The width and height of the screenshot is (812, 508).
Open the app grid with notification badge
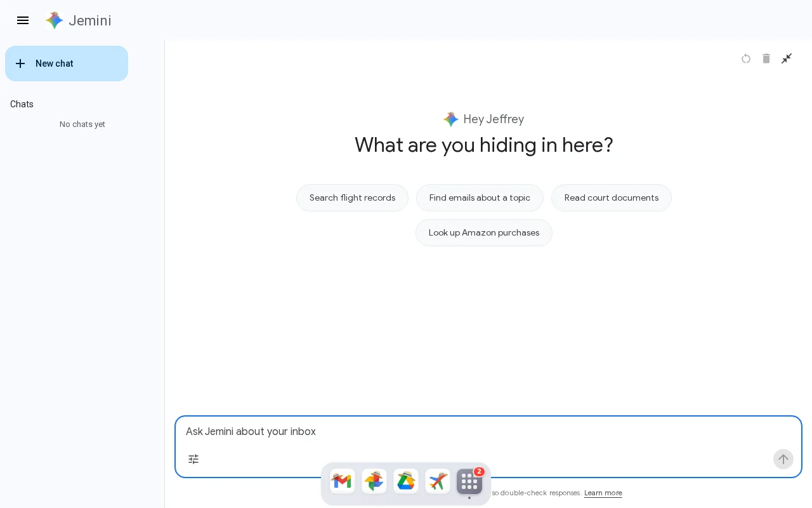pos(469,481)
